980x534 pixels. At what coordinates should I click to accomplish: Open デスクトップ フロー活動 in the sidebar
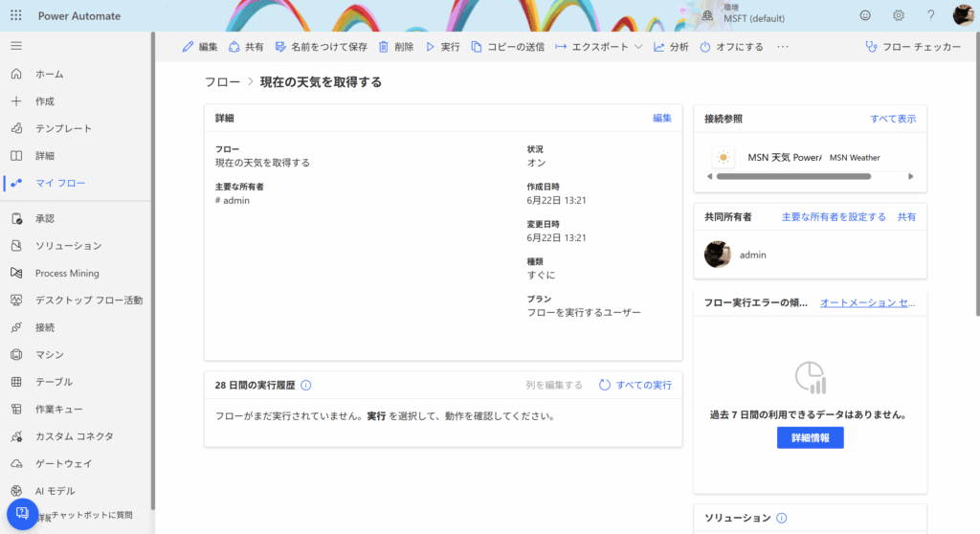[76, 300]
